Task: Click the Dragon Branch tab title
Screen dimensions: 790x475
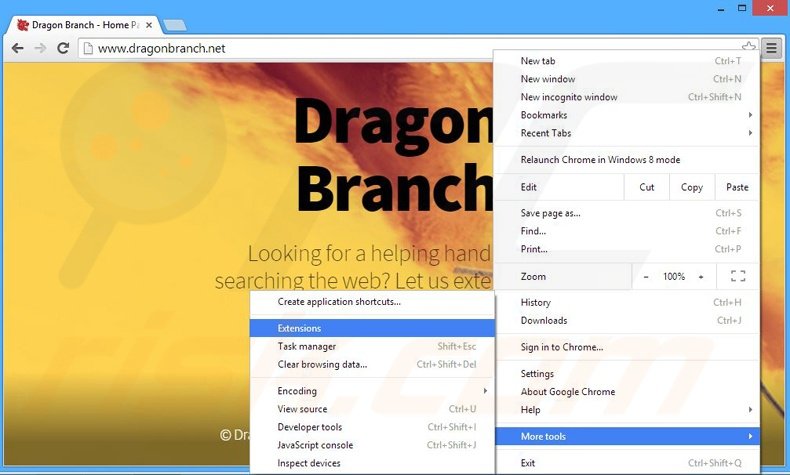Action: point(86,25)
